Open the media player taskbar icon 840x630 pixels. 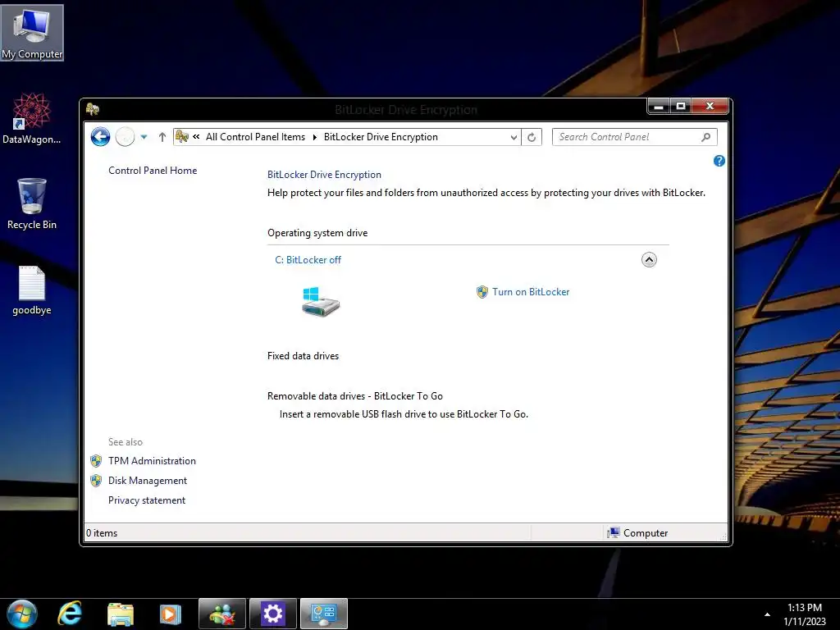171,614
